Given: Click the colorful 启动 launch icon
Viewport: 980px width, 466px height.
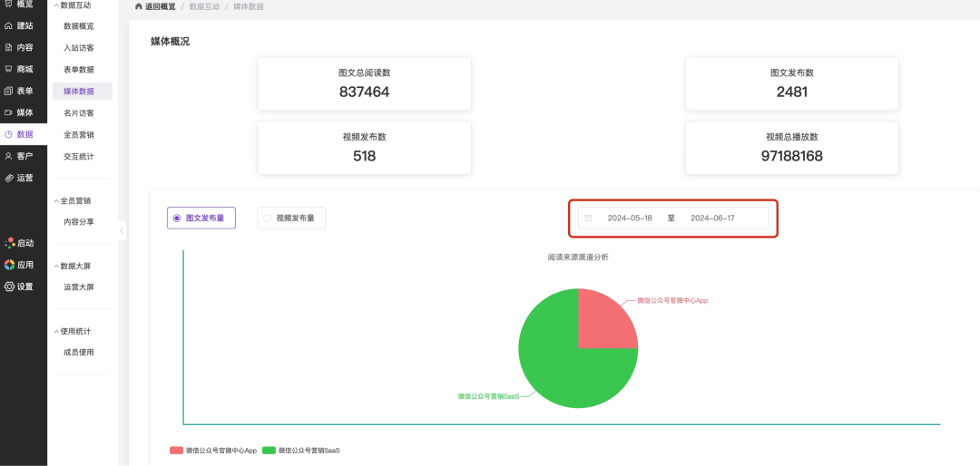Looking at the screenshot, I should pyautogui.click(x=9, y=243).
